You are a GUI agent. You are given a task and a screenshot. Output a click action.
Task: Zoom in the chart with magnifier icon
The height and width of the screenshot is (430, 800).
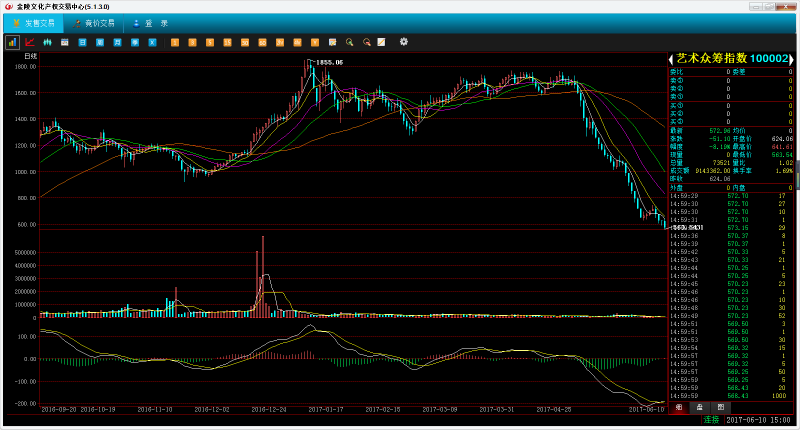click(x=349, y=42)
